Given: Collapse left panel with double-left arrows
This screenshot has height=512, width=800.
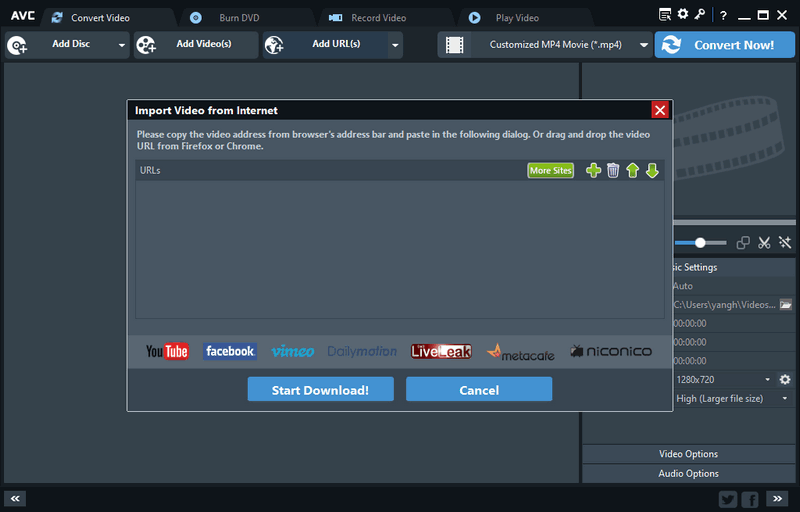Looking at the screenshot, I should pos(15,499).
